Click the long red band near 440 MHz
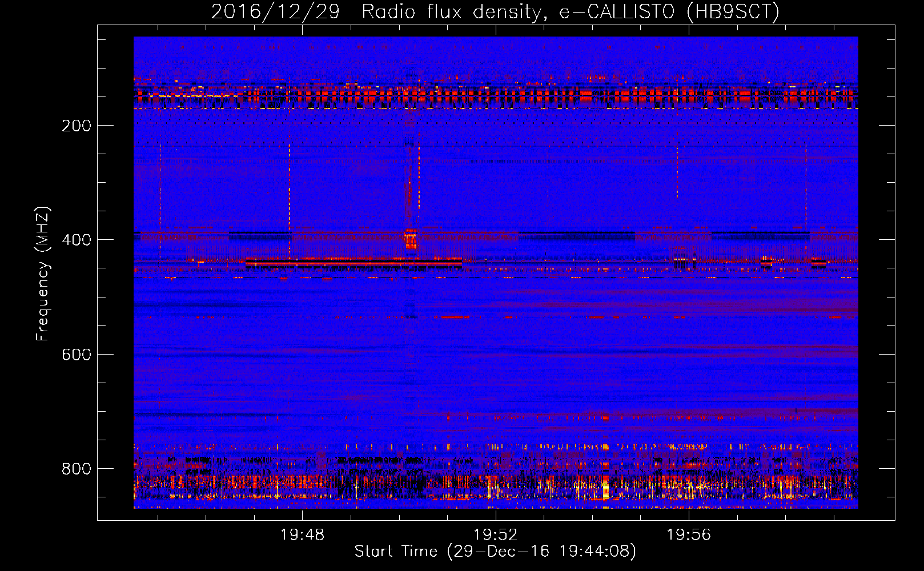924x571 pixels. pyautogui.click(x=353, y=262)
